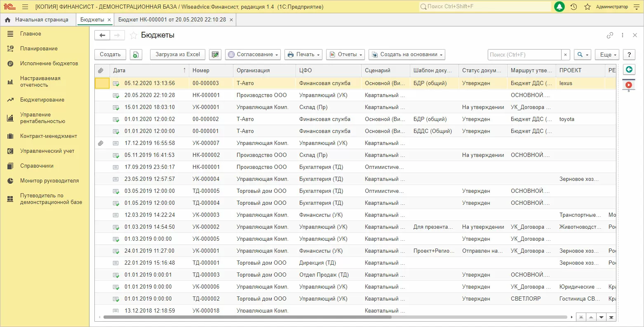The height and width of the screenshot is (327, 644).
Task: Click the favorites star in the top bar
Action: [588, 7]
